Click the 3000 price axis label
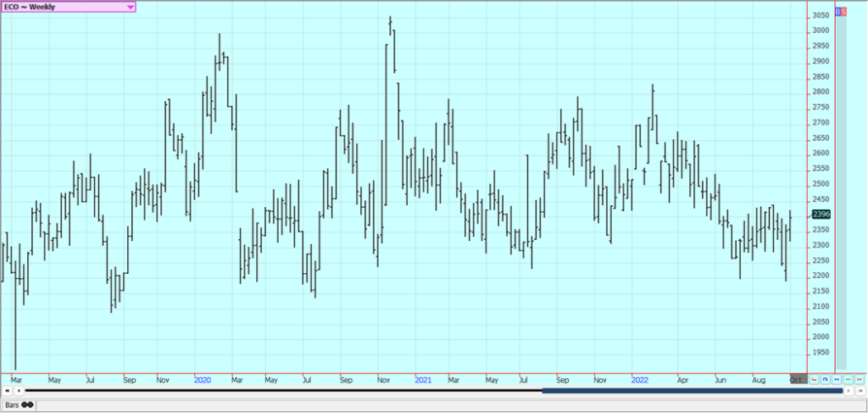 point(821,31)
